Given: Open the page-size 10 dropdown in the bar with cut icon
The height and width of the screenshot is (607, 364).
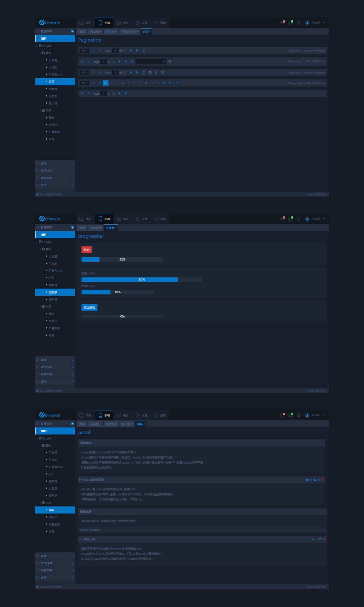Looking at the screenshot, I should coord(84,73).
